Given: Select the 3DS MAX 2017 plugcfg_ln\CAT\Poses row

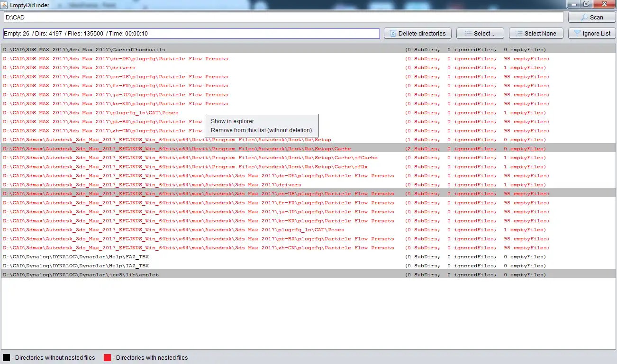Looking at the screenshot, I should 308,113.
